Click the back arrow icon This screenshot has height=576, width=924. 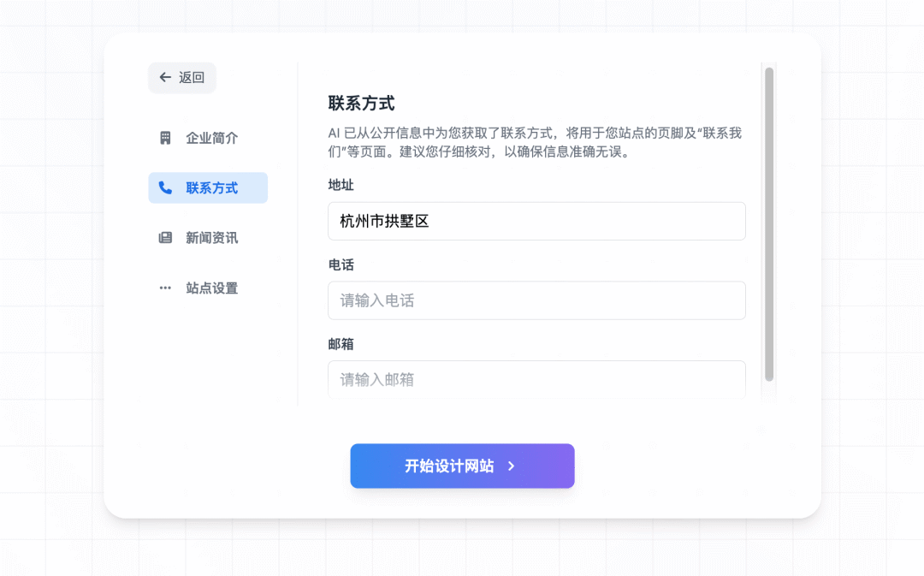tap(165, 77)
